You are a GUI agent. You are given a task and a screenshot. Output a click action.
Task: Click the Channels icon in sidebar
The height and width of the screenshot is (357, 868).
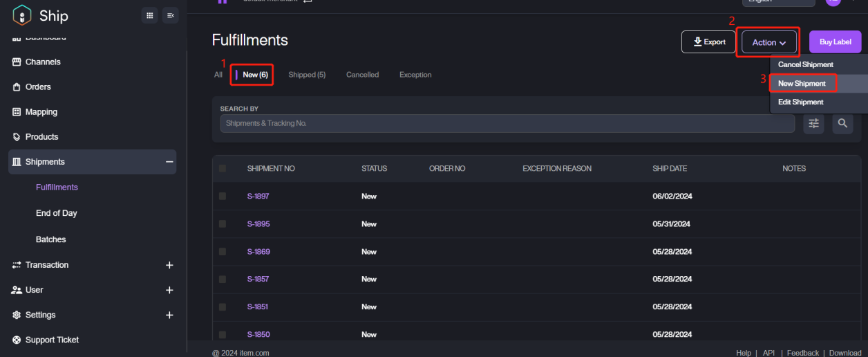(x=17, y=62)
